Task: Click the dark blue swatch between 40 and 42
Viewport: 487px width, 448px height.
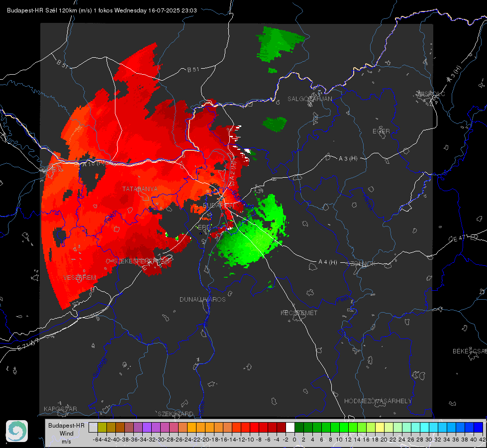Action: (479, 427)
